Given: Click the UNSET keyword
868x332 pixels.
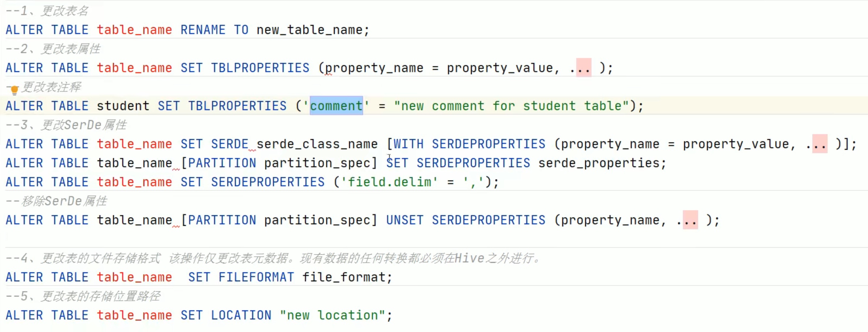Looking at the screenshot, I should pyautogui.click(x=405, y=220).
